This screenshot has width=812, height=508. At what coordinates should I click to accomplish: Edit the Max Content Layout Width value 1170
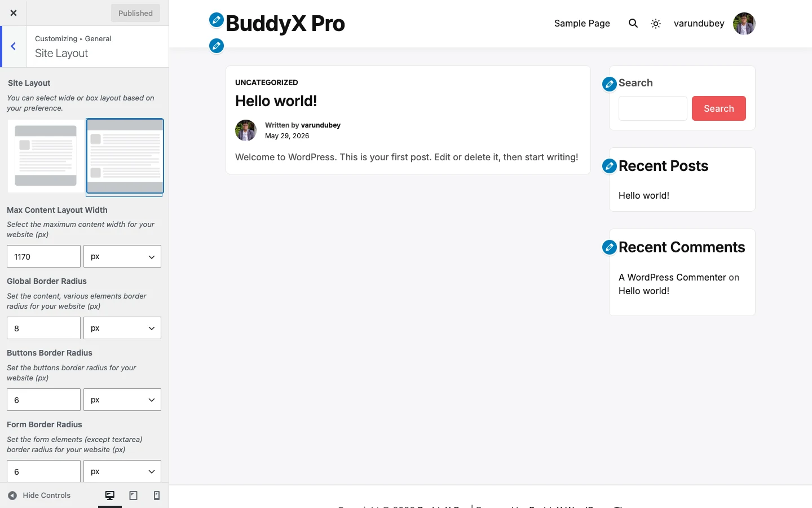tap(43, 256)
